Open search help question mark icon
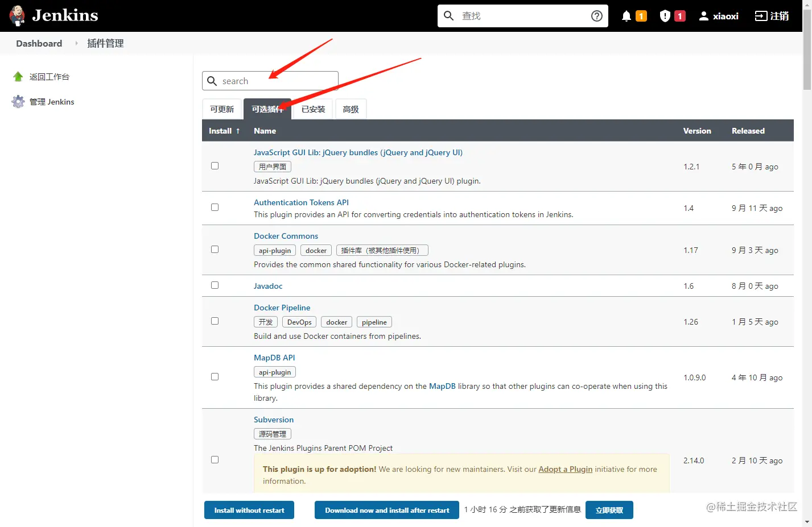Screen dimensions: 812x527 pyautogui.click(x=597, y=16)
